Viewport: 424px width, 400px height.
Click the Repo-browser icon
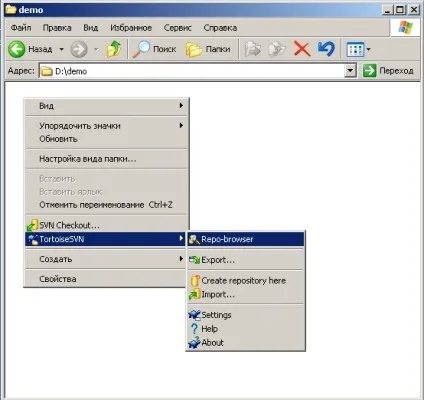pyautogui.click(x=194, y=239)
